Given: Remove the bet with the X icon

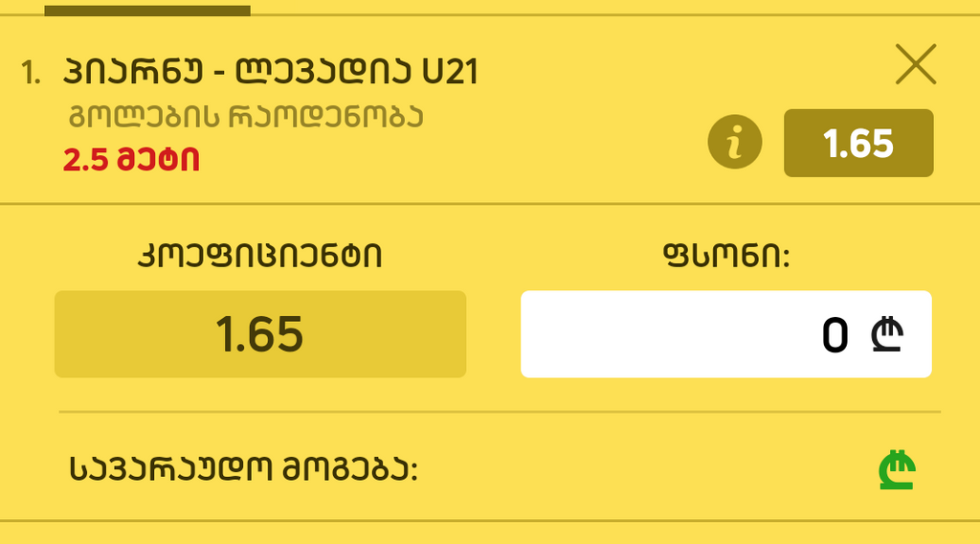Looking at the screenshot, I should (915, 65).
